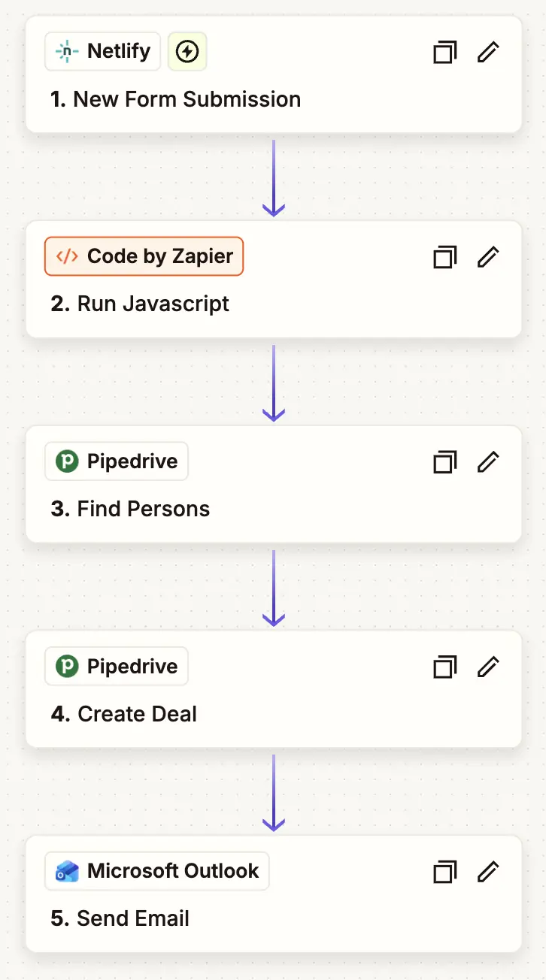This screenshot has width=546, height=980.
Task: Click the copy icon on the Find Persons step
Action: tap(444, 461)
